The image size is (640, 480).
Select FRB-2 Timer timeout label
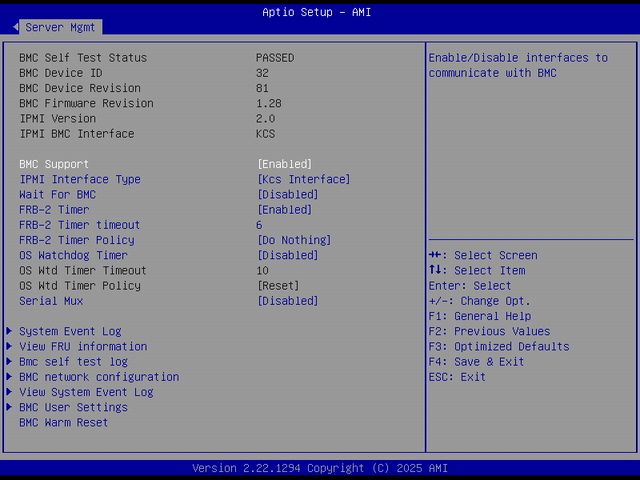pyautogui.click(x=80, y=225)
